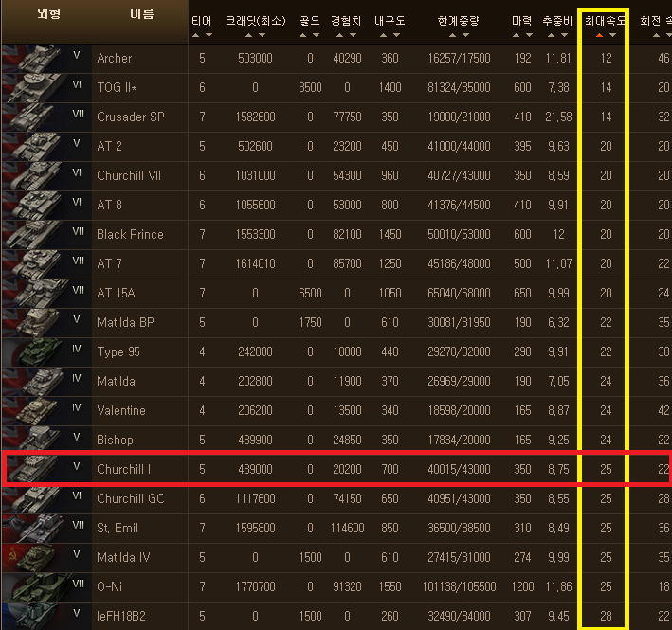
Task: Sort 한계중량 column descending
Action: point(465,35)
